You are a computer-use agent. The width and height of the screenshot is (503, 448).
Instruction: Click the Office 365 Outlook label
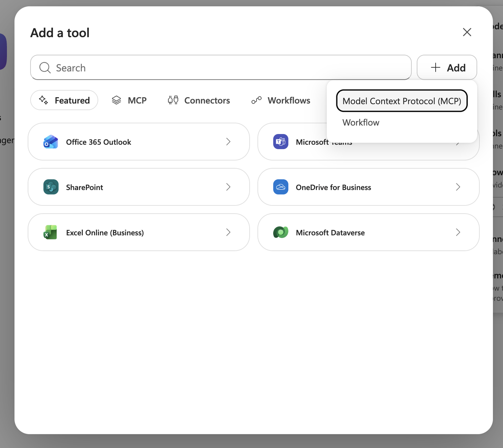(99, 142)
